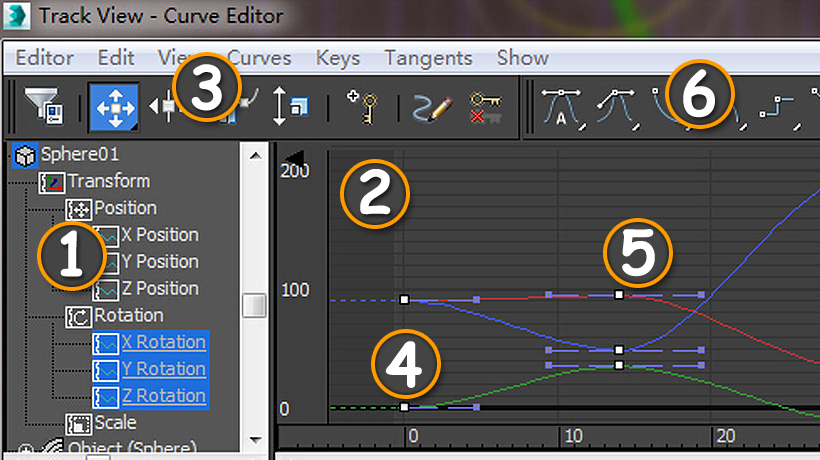The width and height of the screenshot is (820, 460).
Task: Activate the Scale Values vertical arrow tool
Action: 289,107
